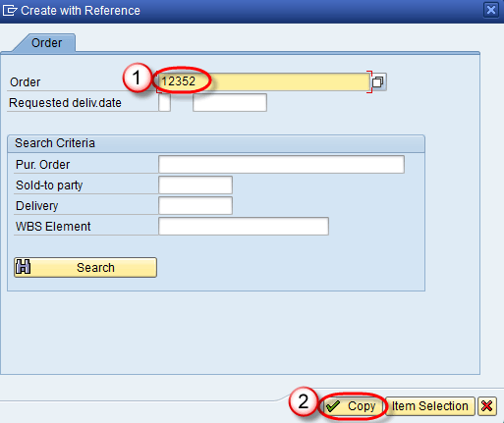Open Item Selection
Screen dimensions: 504x423
click(x=430, y=406)
